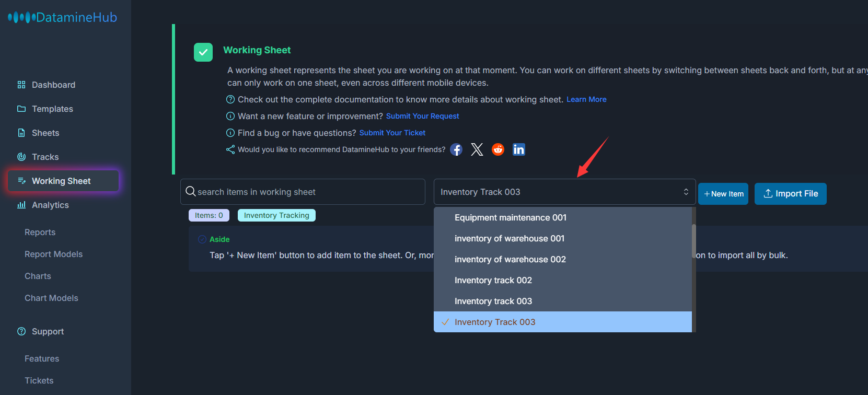Screen dimensions: 868x395
Task: Click the dropdown list scrollbar
Action: (x=694, y=241)
